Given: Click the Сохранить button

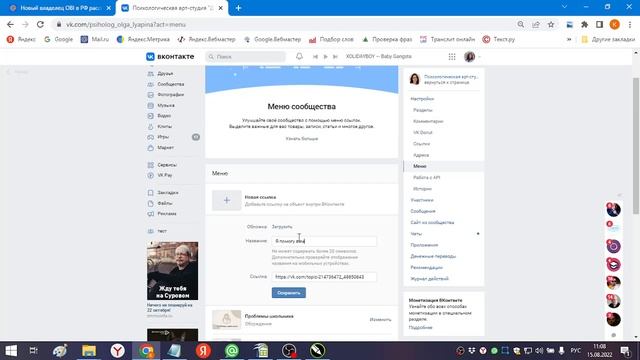Looking at the screenshot, I should (289, 293).
